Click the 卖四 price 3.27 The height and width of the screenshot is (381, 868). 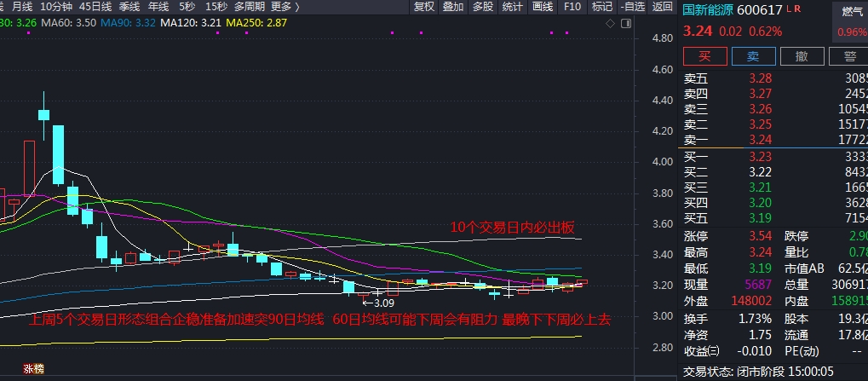760,94
